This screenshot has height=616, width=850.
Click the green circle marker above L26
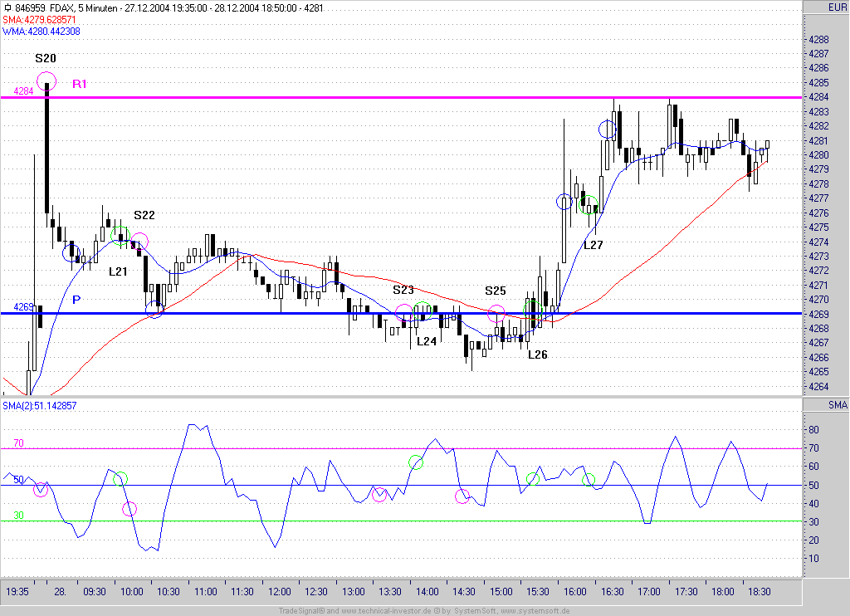pyautogui.click(x=533, y=310)
